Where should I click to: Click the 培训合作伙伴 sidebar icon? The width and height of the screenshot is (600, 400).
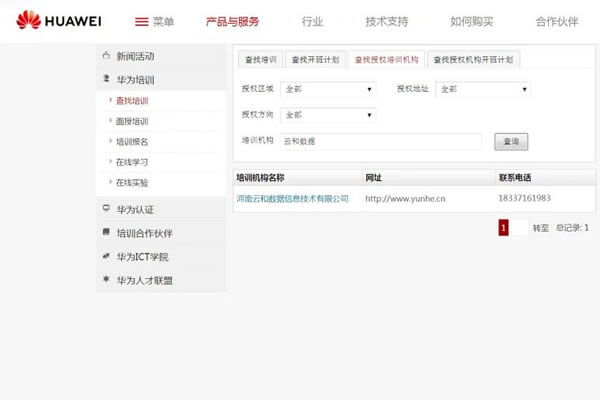(x=106, y=232)
